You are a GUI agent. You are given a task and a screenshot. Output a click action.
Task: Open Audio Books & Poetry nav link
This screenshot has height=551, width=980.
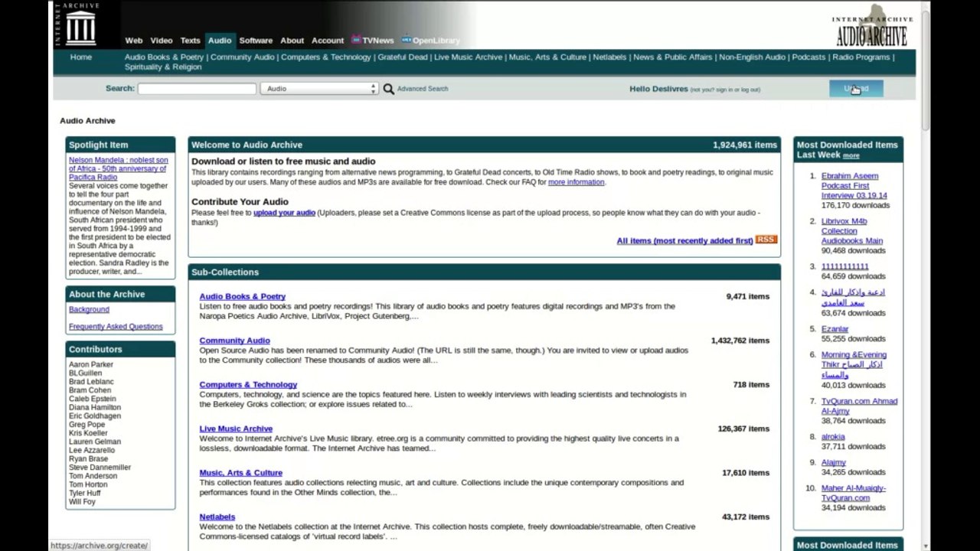point(165,57)
